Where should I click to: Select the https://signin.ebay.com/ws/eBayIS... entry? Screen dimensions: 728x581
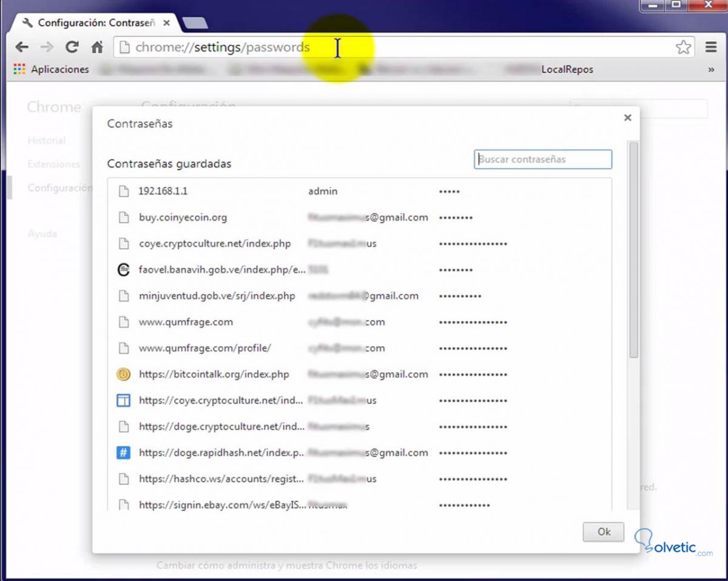click(x=360, y=503)
